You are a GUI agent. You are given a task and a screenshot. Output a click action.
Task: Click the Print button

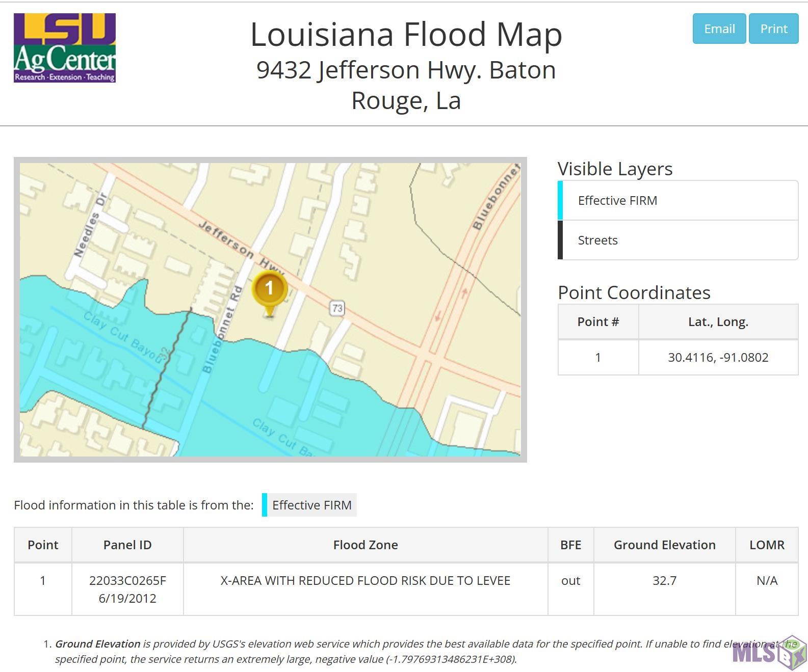click(773, 29)
